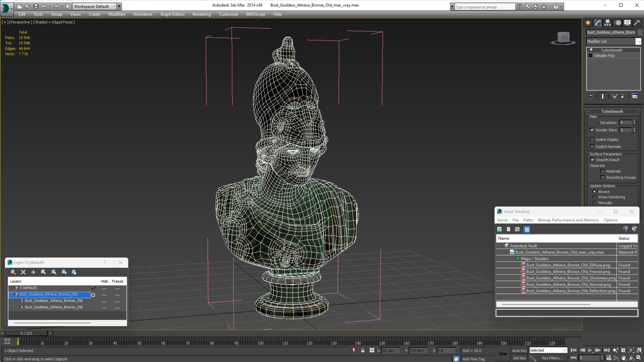Screen dimensions: 644x362
Task: Select Manually update option
Action: 594,203
